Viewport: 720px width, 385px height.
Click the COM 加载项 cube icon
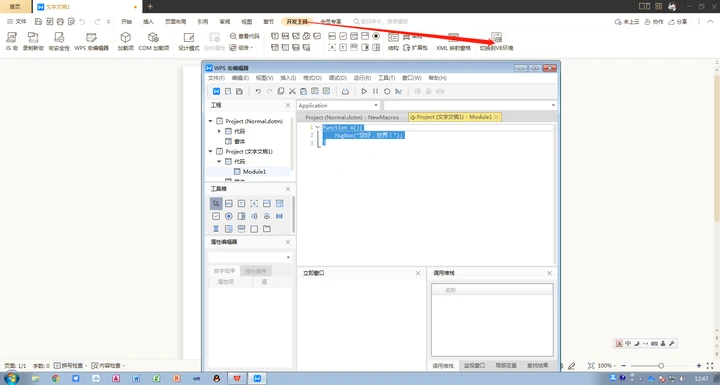(x=153, y=37)
